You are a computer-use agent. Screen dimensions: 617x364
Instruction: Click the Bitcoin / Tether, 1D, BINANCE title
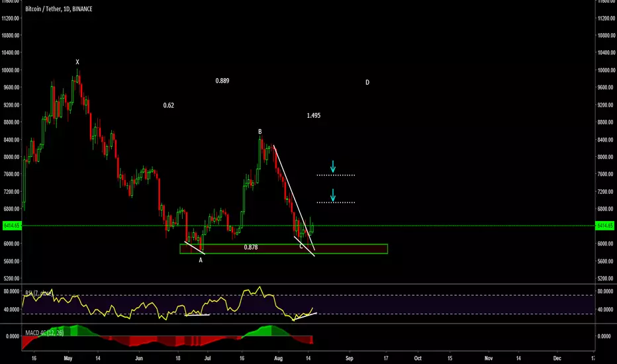[59, 9]
